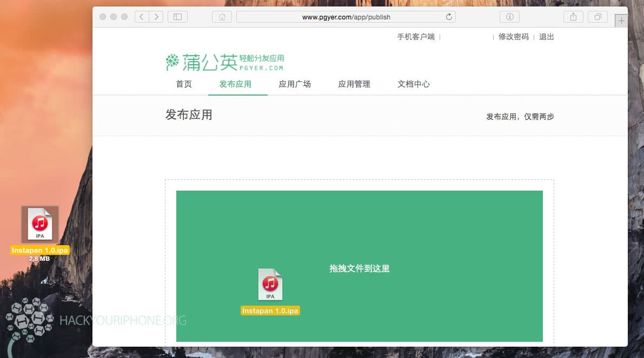This screenshot has height=358, width=644.
Task: Click Safari's forward navigation arrow
Action: point(156,17)
